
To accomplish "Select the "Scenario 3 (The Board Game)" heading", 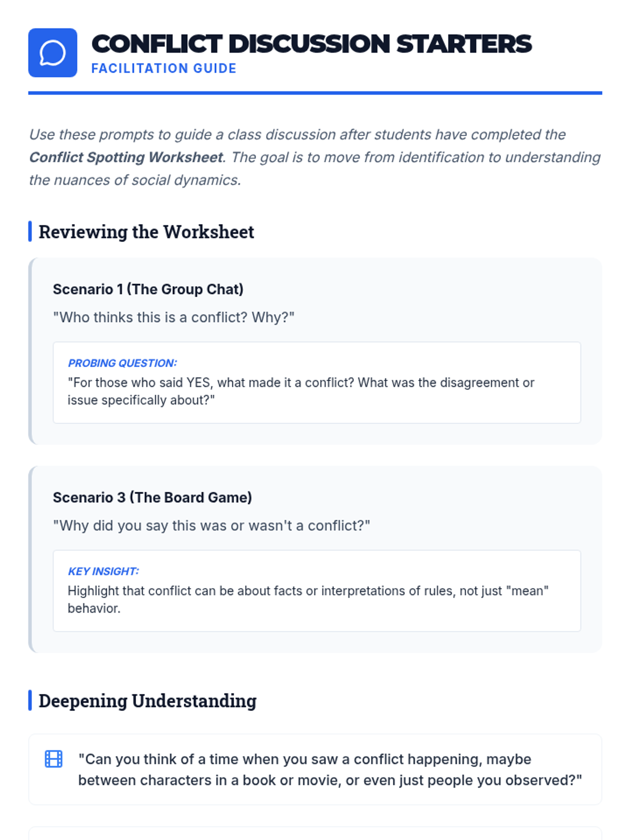I will [x=152, y=497].
